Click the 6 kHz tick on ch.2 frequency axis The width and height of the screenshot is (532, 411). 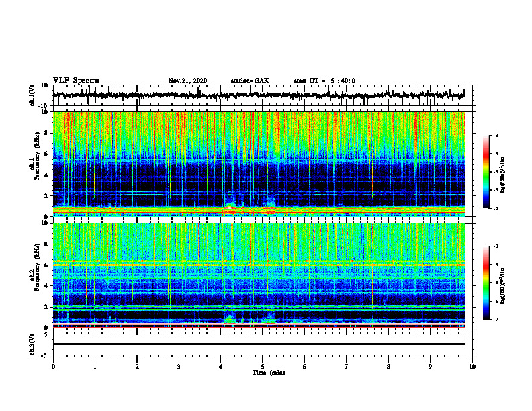[47, 265]
